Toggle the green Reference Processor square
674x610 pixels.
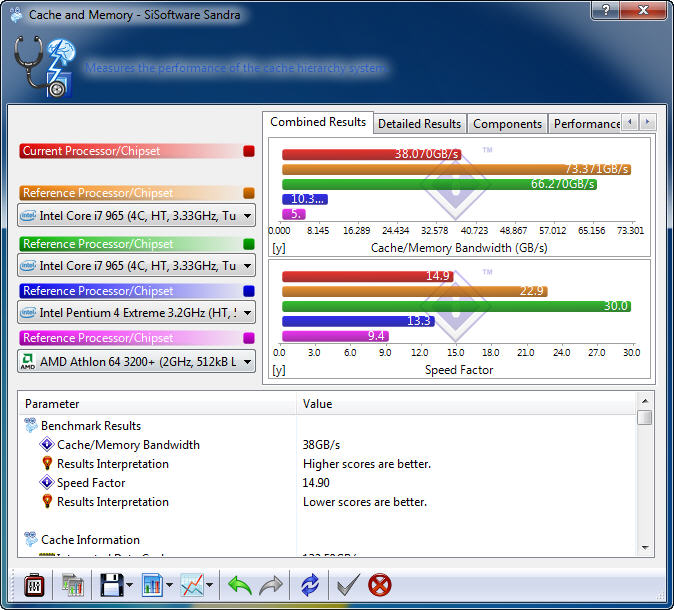(x=249, y=244)
